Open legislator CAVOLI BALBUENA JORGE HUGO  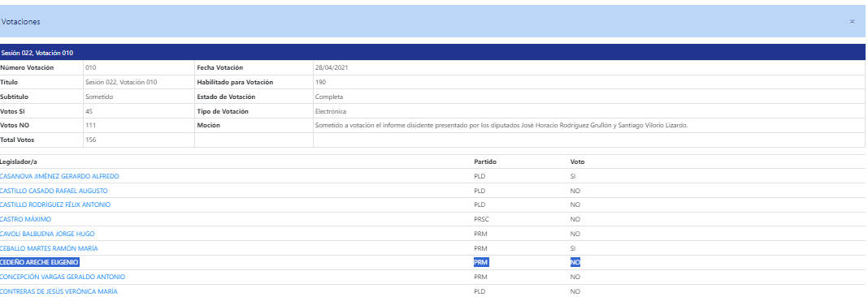pyautogui.click(x=48, y=234)
